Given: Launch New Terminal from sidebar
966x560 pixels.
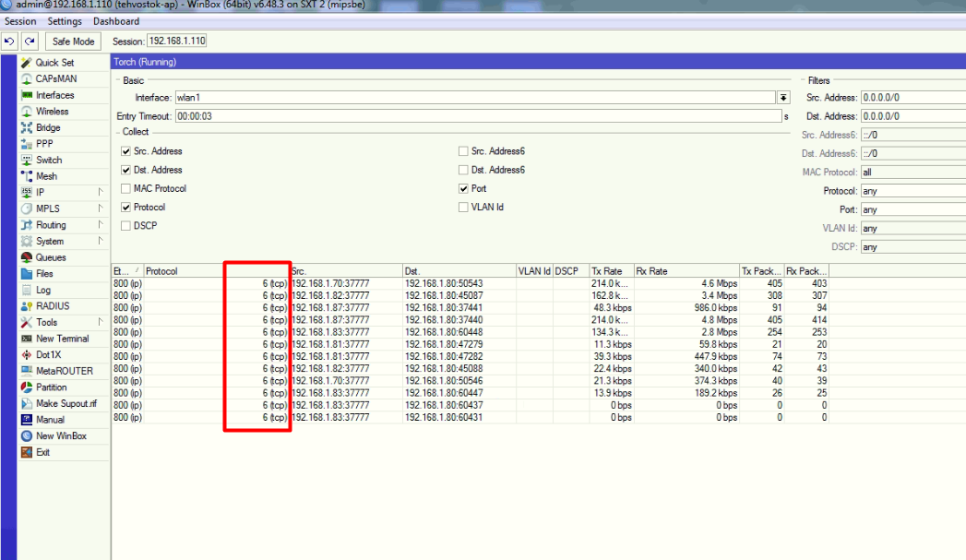Looking at the screenshot, I should coord(27,339).
